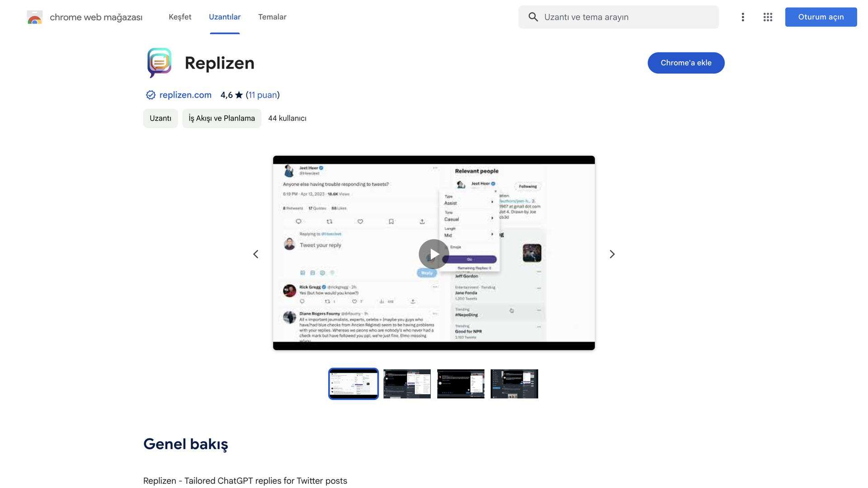868x488 pixels.
Task: Open the replizen.com website link
Action: tap(185, 95)
